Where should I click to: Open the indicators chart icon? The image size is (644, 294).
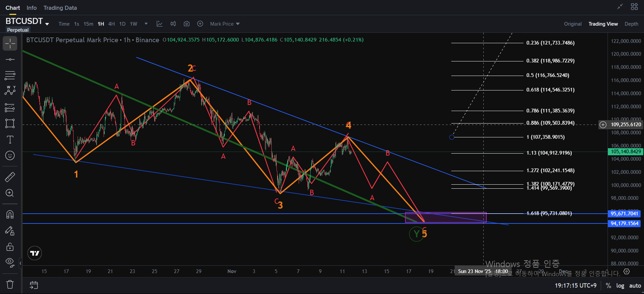(x=160, y=24)
